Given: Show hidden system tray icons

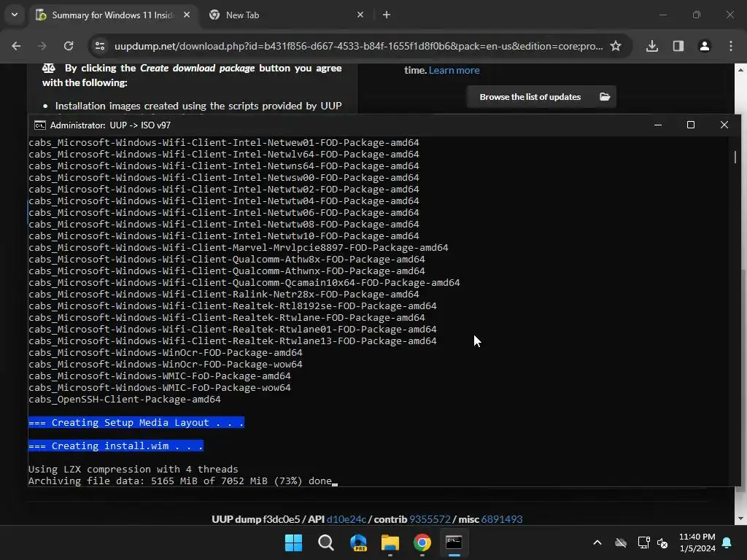Looking at the screenshot, I should click(597, 542).
